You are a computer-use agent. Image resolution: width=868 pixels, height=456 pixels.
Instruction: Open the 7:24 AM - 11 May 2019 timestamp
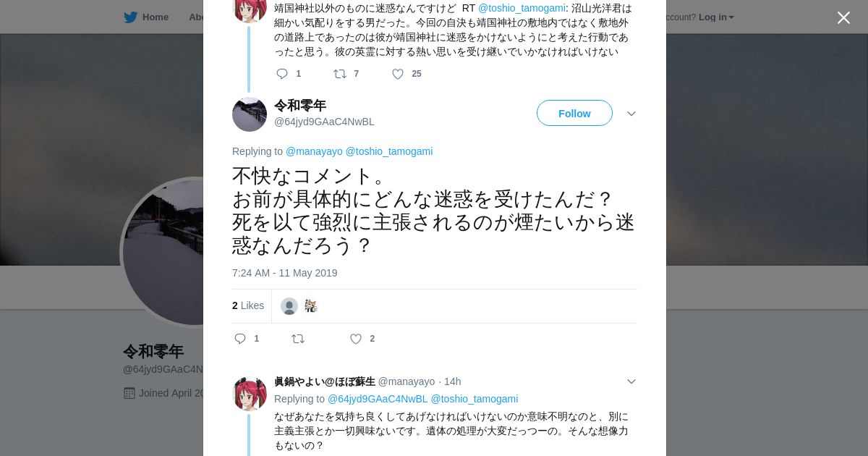(x=285, y=273)
